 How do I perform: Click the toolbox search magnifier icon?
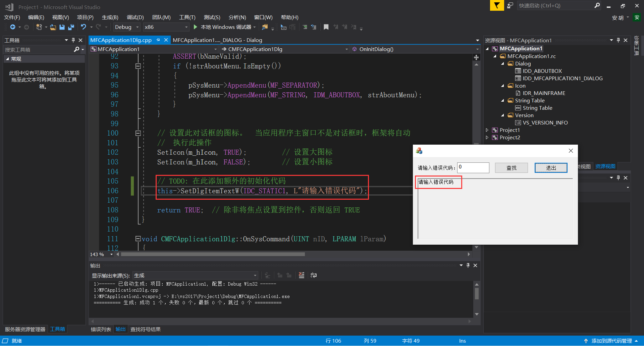tap(76, 50)
